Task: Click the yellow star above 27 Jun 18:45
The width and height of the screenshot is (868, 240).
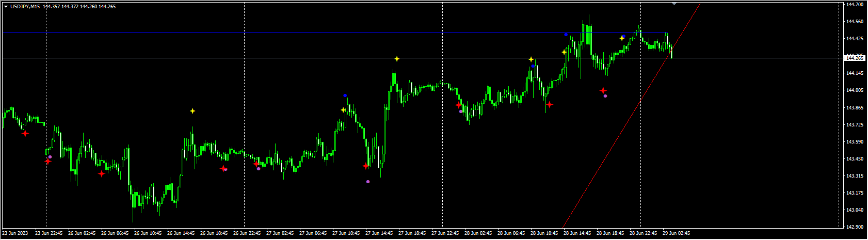Action: coord(397,59)
